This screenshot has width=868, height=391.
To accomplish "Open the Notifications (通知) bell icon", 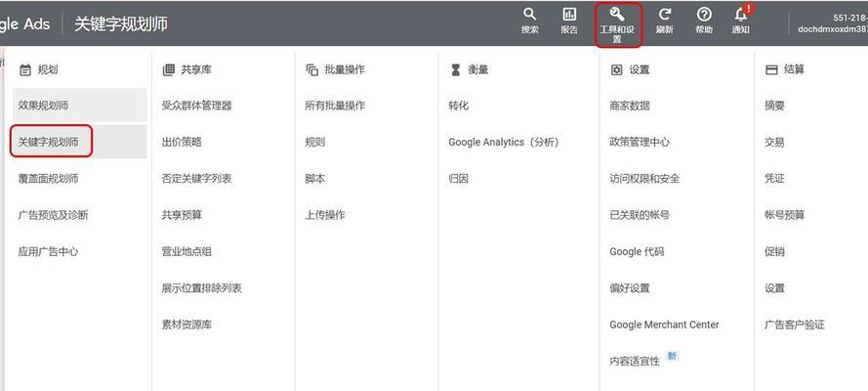I will (741, 15).
